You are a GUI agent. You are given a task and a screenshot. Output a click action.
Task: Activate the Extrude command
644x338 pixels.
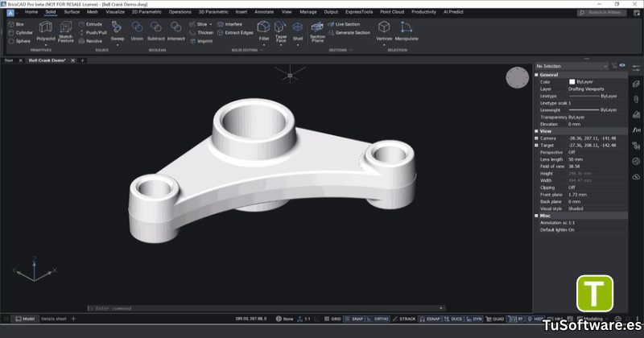click(90, 24)
